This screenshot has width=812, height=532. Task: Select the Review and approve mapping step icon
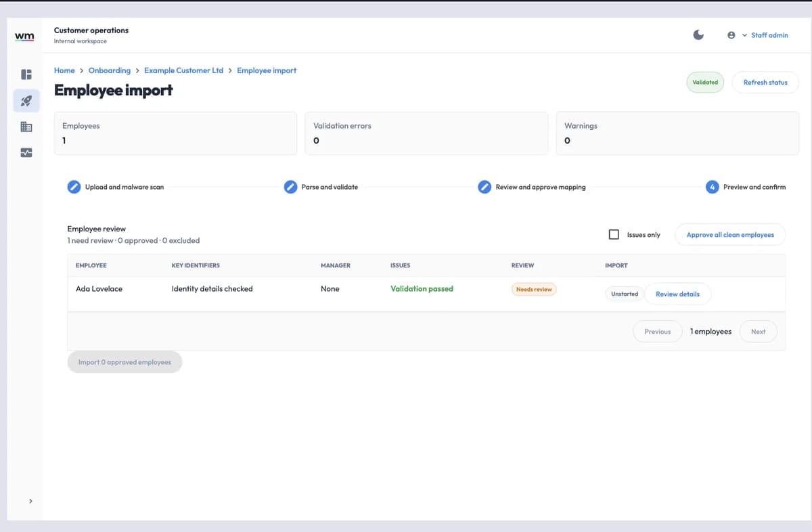pyautogui.click(x=484, y=187)
